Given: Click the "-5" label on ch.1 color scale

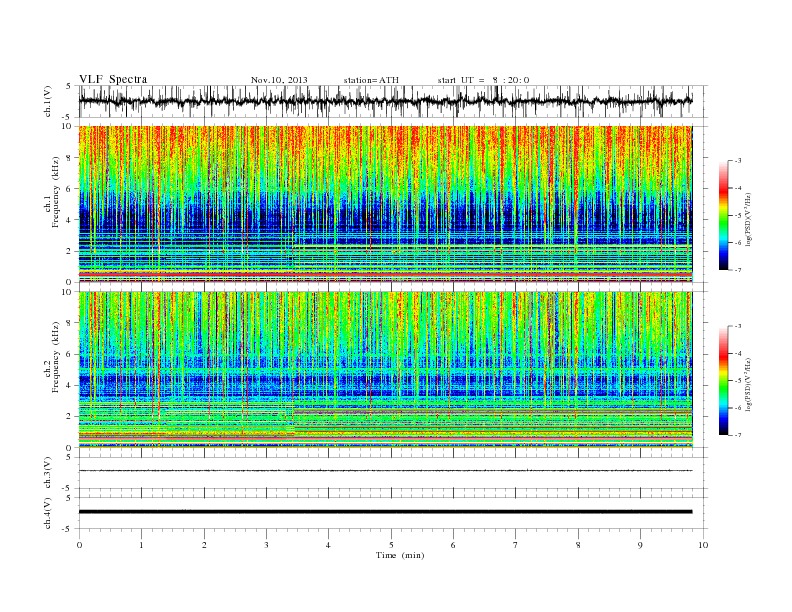Looking at the screenshot, I should pyautogui.click(x=738, y=216).
